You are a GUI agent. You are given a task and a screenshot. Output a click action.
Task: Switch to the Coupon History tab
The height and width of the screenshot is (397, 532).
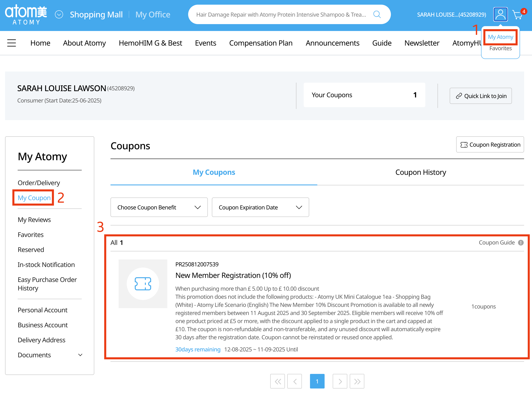(420, 172)
